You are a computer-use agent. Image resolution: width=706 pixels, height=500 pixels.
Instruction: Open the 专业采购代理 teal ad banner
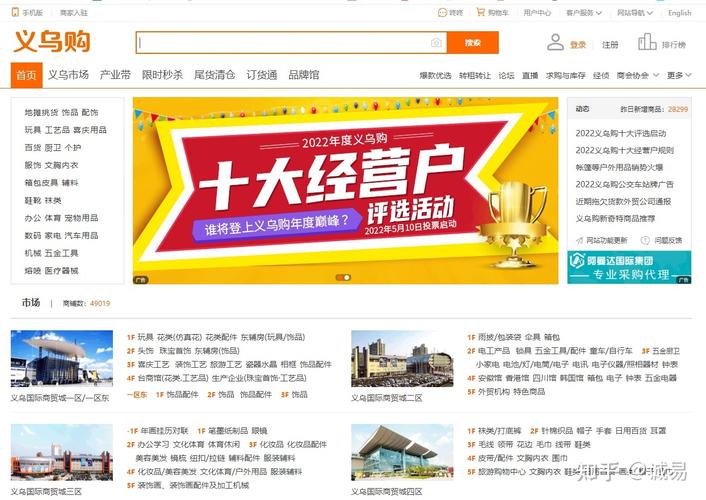629,267
